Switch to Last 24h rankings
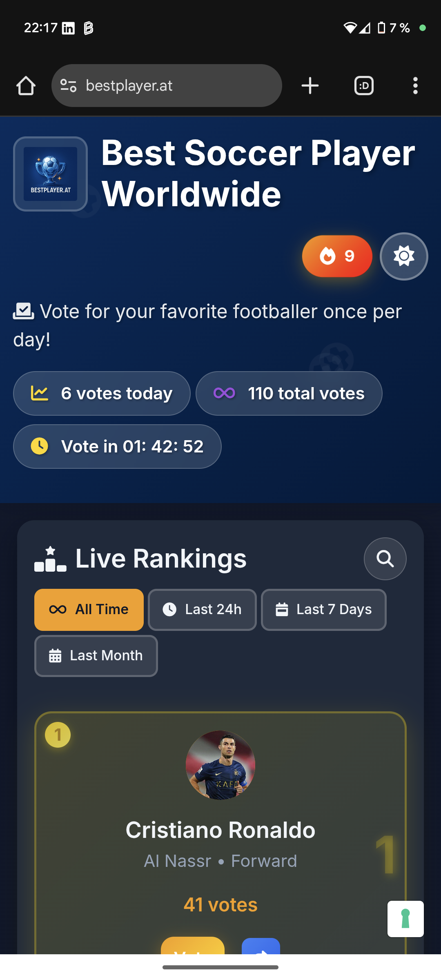 tap(202, 610)
